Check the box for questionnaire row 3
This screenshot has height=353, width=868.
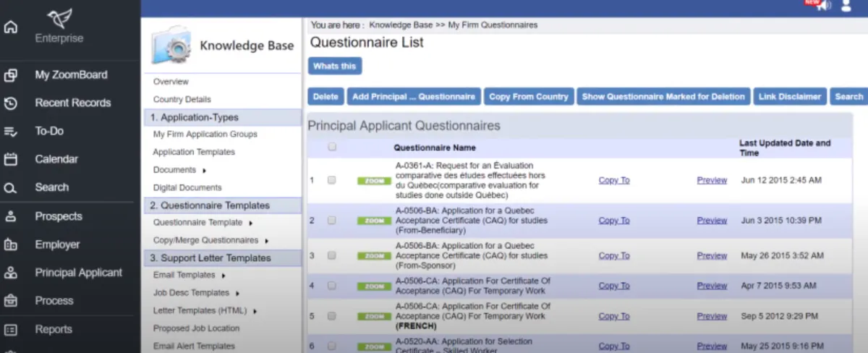(332, 255)
